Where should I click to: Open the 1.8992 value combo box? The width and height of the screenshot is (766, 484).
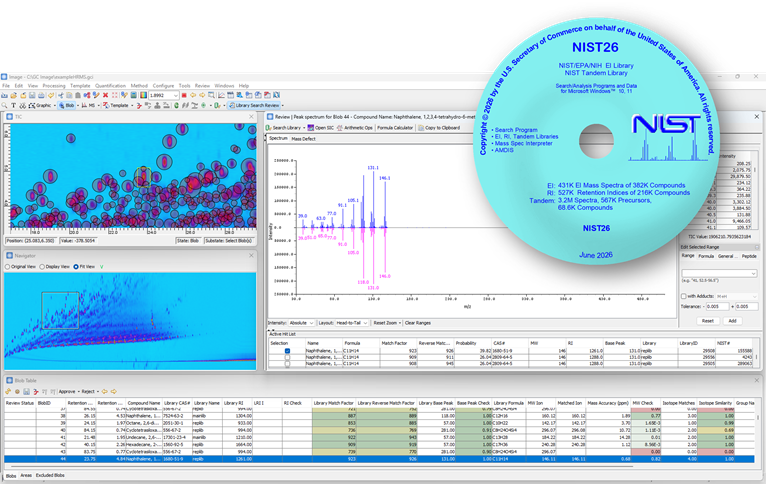click(x=163, y=95)
